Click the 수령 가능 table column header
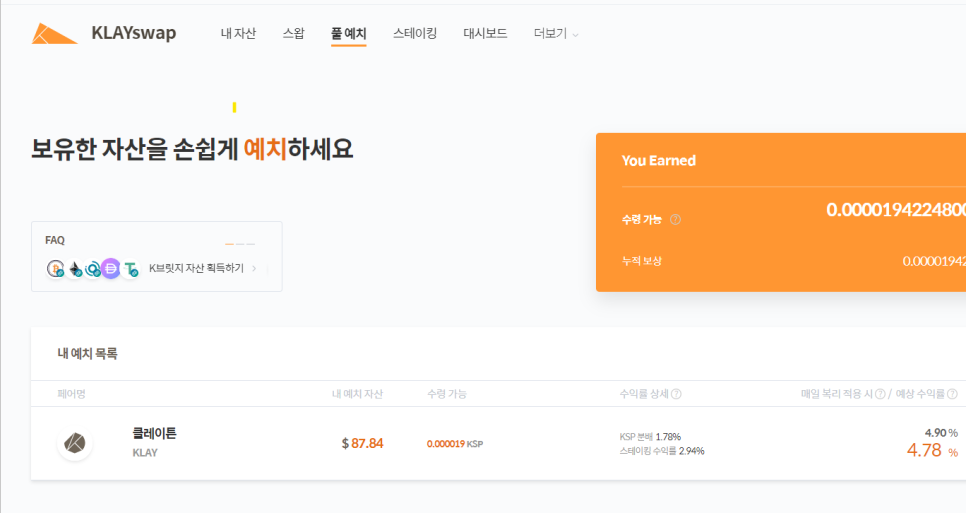966x513 pixels. (x=447, y=394)
